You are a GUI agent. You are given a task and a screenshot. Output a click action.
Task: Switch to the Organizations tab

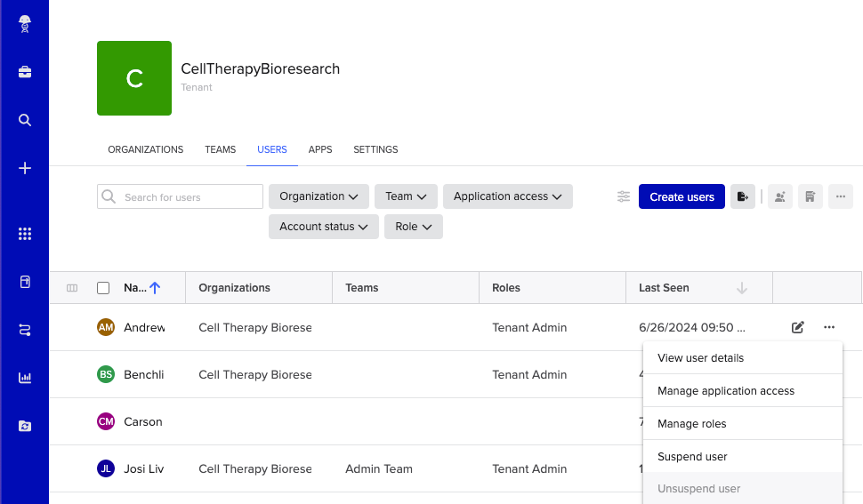click(146, 149)
